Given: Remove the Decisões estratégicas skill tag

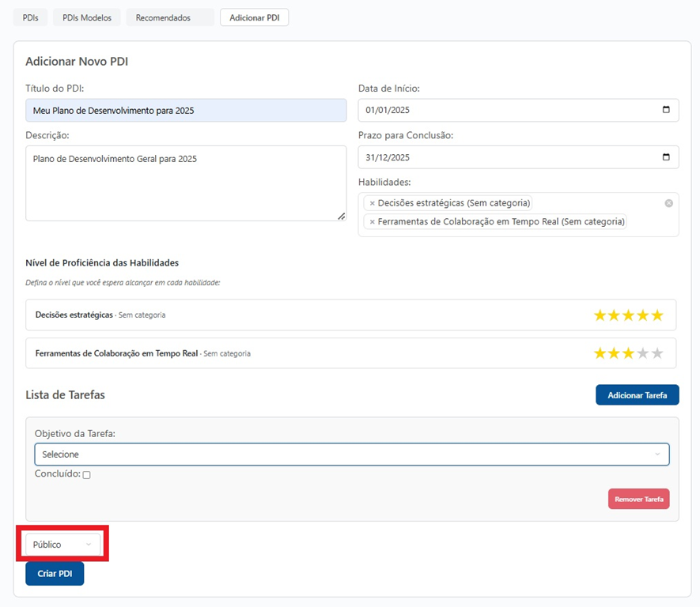Looking at the screenshot, I should 372,203.
